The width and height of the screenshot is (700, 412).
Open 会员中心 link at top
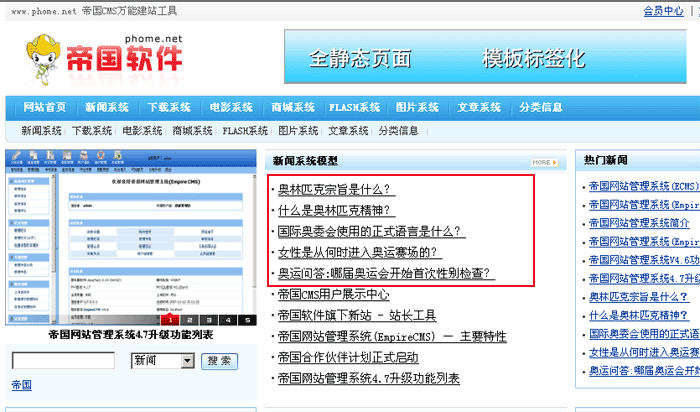[x=663, y=11]
